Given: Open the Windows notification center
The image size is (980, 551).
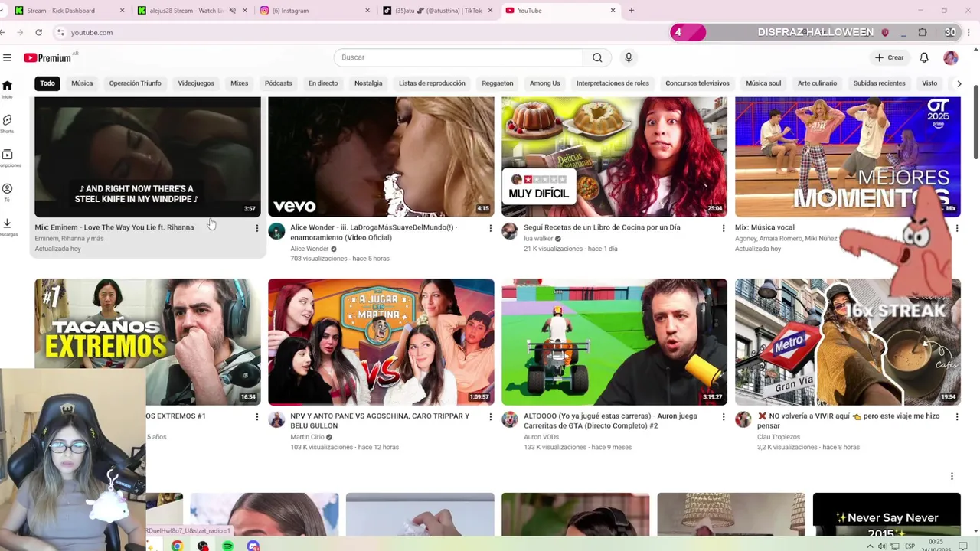Looking at the screenshot, I should (963, 546).
